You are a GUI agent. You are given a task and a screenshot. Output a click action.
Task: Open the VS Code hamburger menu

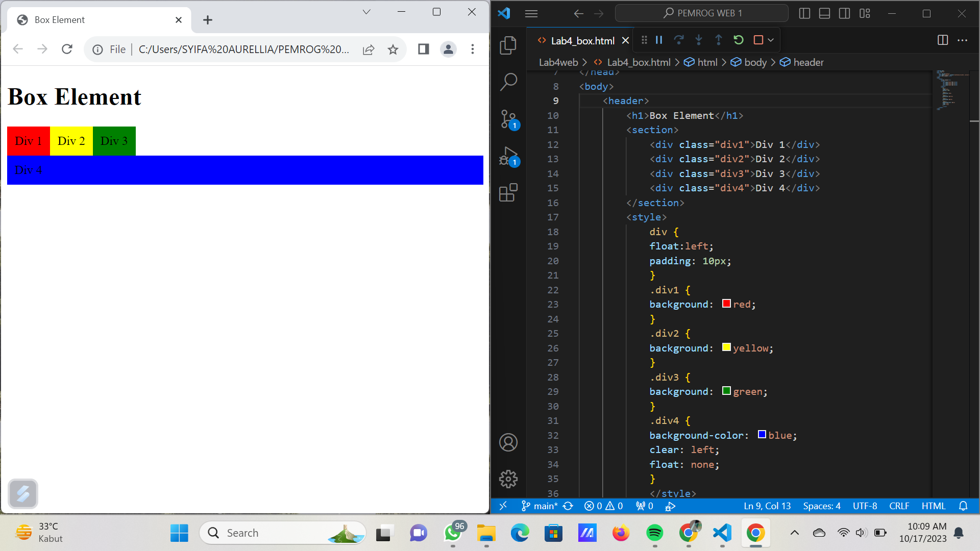click(x=531, y=13)
